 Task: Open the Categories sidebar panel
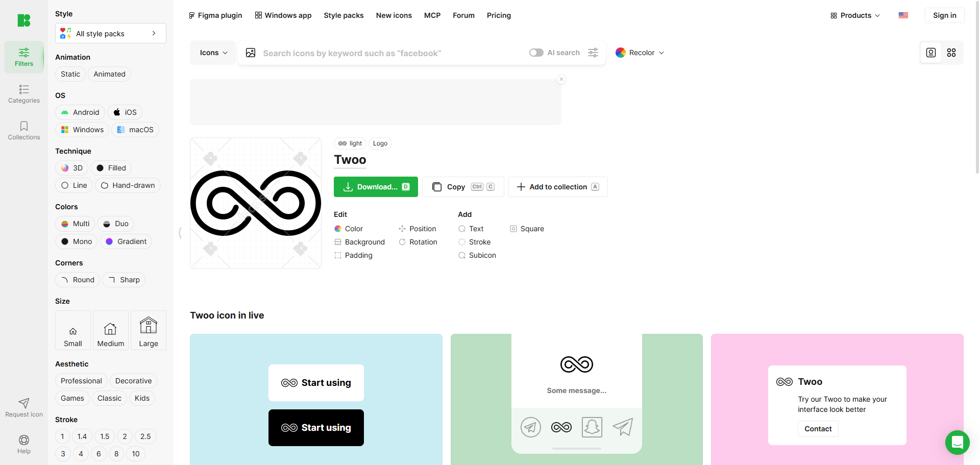[x=24, y=94]
